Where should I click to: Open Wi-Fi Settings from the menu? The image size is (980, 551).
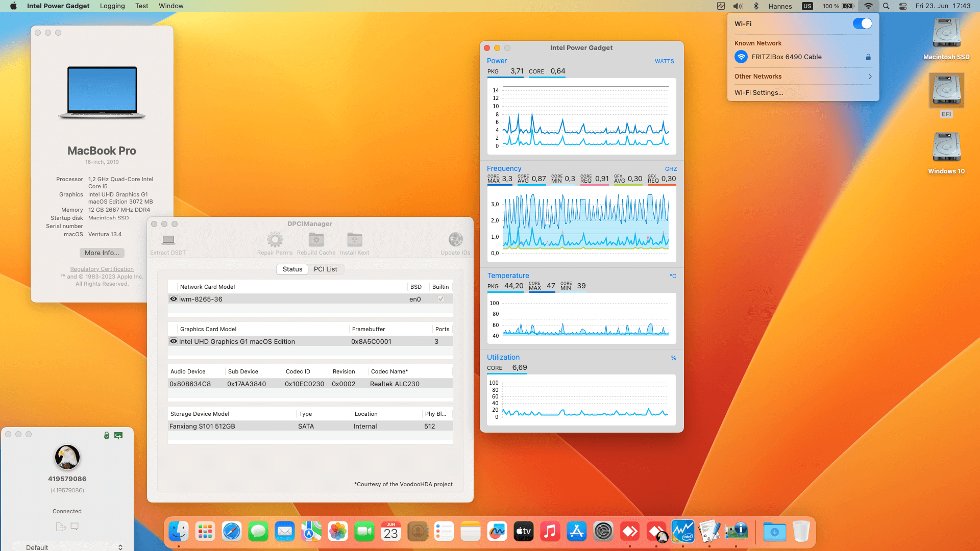759,92
